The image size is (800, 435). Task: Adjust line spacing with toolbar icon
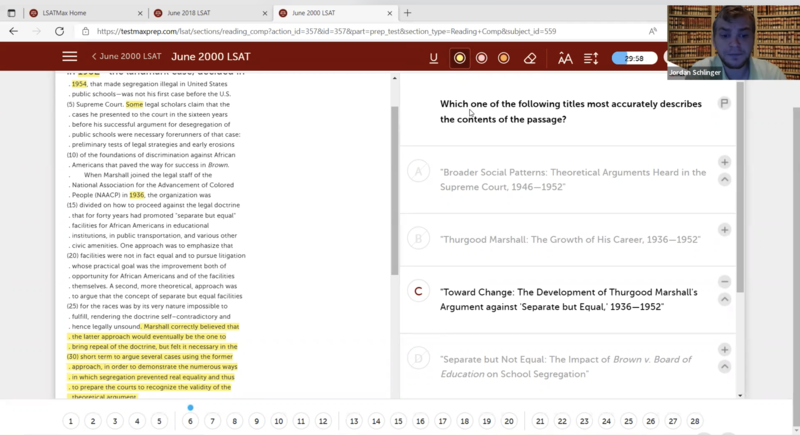click(x=591, y=58)
